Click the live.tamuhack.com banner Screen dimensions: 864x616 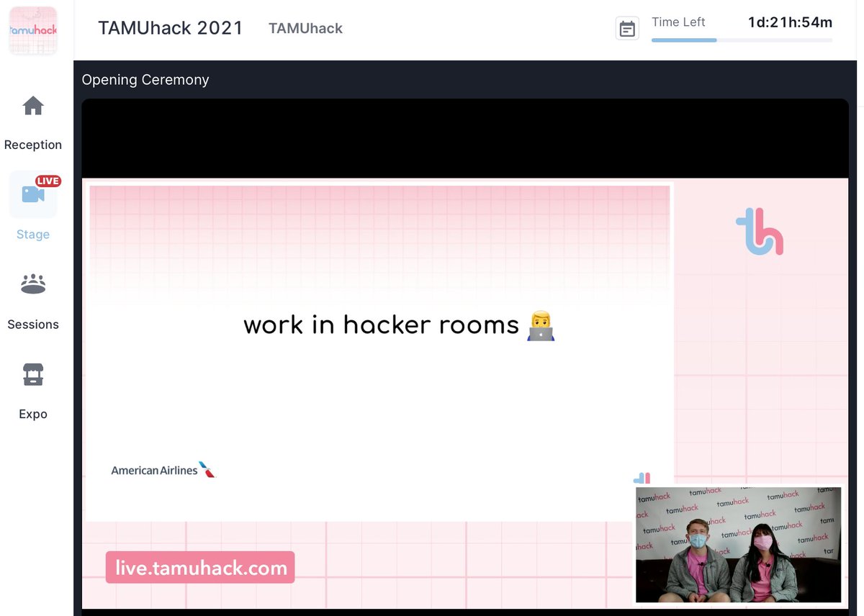click(200, 567)
